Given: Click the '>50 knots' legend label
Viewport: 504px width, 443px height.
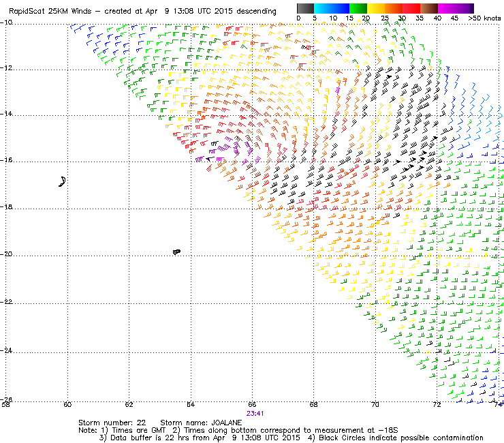Looking at the screenshot, I should pyautogui.click(x=484, y=18).
